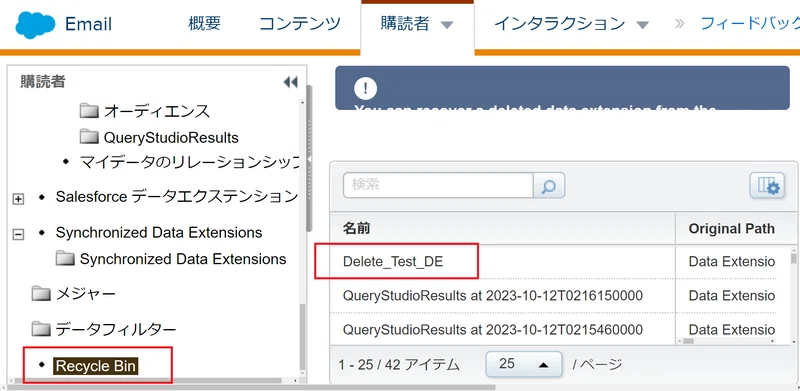Click the side panel horizontal scrollbar
This screenshot has width=800, height=391.
coord(148,381)
